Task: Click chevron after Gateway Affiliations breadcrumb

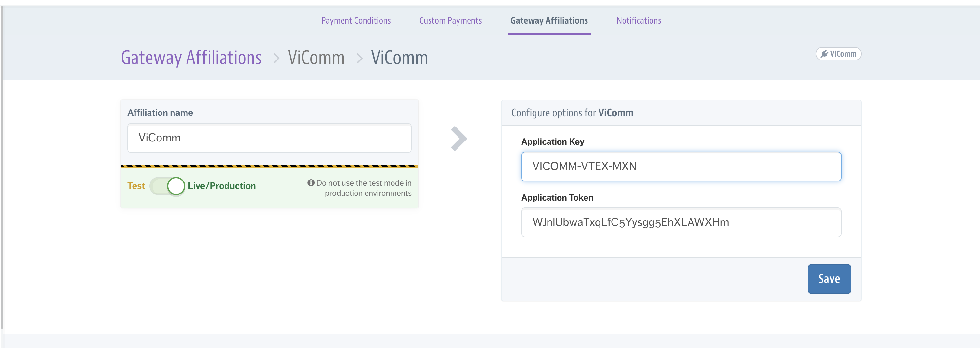Action: pos(276,58)
